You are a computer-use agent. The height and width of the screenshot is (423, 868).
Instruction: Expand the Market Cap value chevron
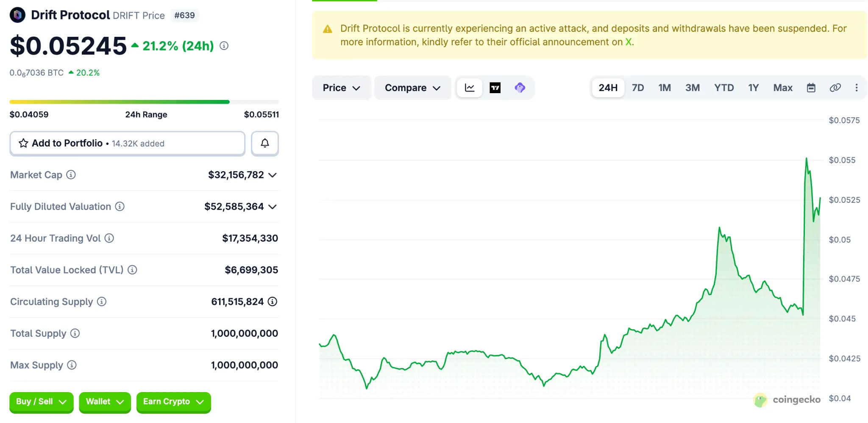273,175
